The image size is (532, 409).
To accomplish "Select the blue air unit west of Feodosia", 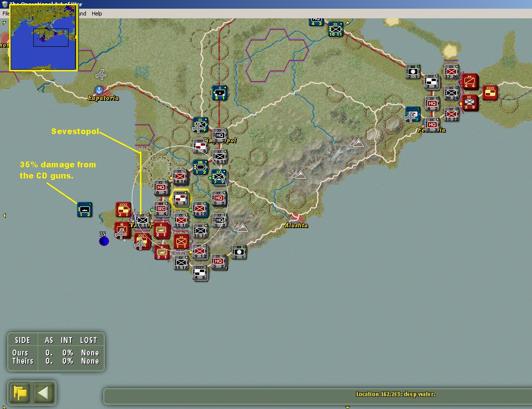I will click(412, 114).
